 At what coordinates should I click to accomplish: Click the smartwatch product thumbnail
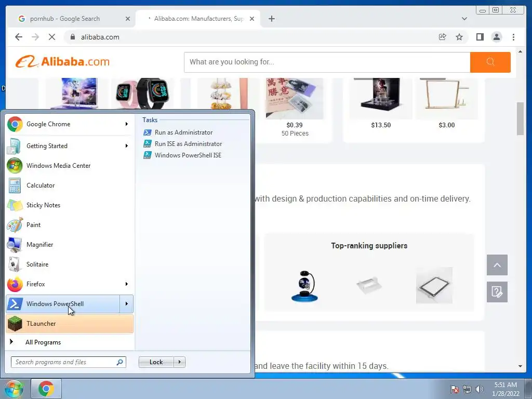(x=141, y=94)
